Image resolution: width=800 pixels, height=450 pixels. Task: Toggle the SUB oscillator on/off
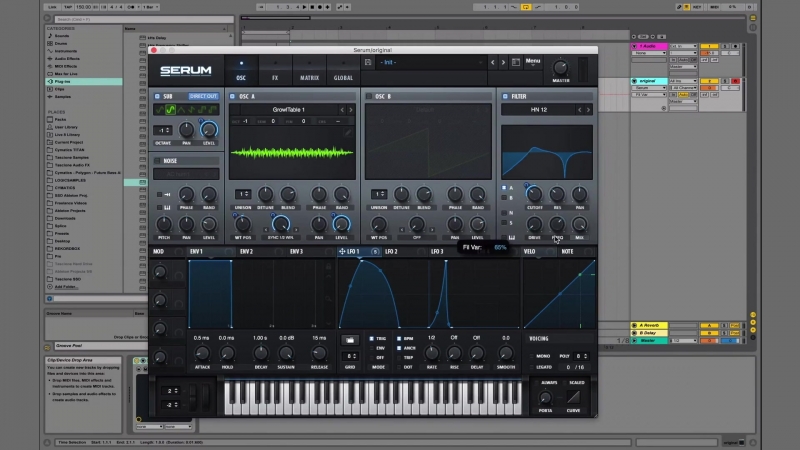[x=157, y=96]
